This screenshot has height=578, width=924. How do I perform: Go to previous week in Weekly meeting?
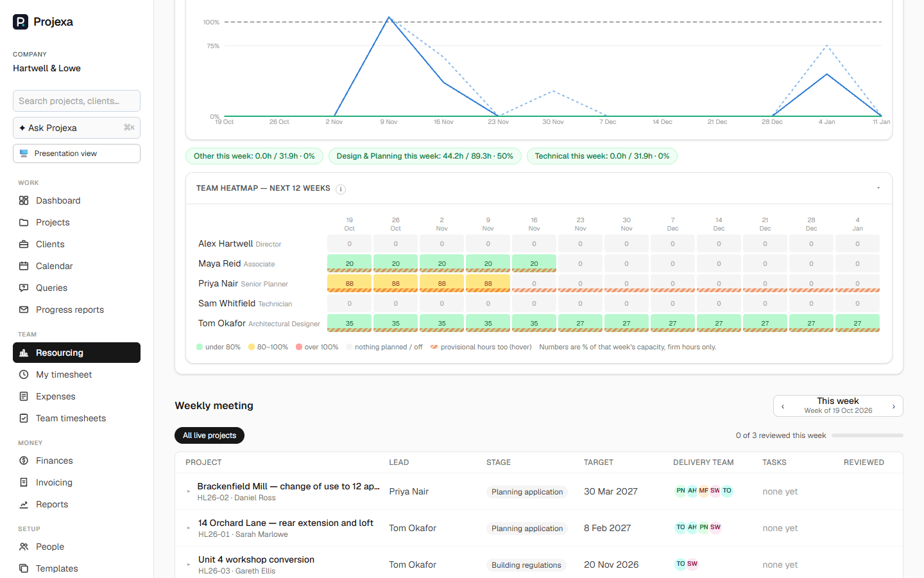(x=783, y=406)
